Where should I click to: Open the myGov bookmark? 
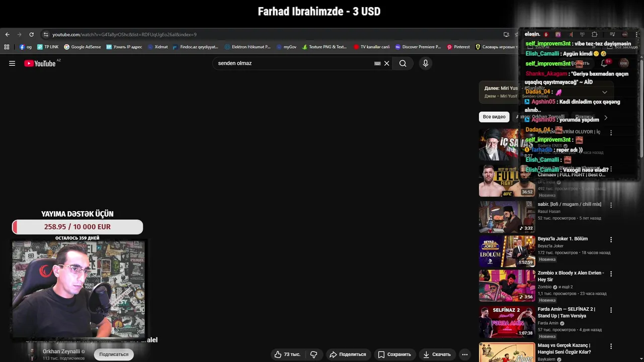pos(287,47)
